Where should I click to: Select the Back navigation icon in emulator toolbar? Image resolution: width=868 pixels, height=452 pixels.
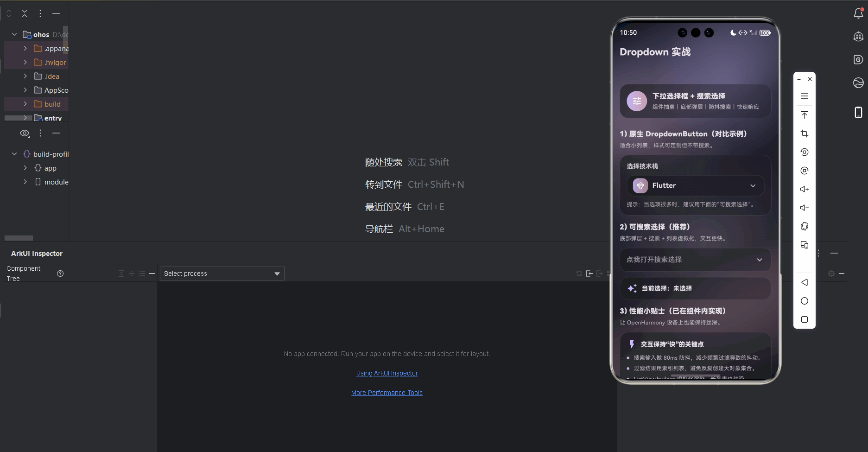[x=805, y=282]
